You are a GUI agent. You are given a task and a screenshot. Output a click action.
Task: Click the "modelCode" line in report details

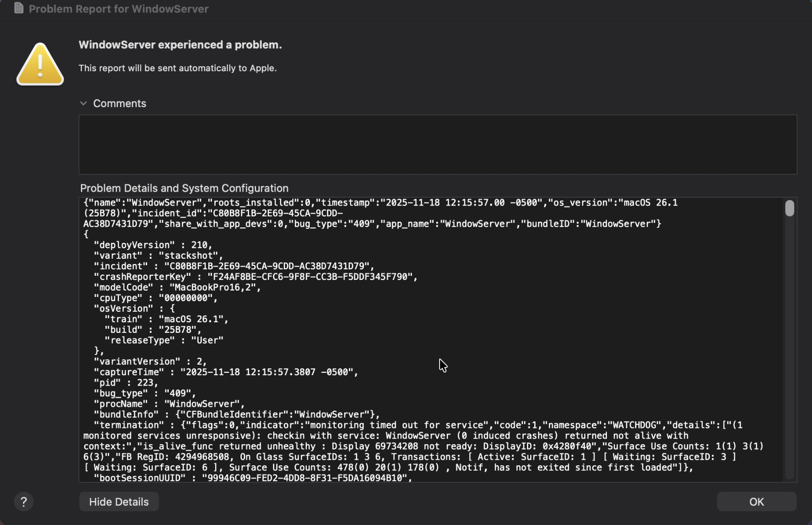[177, 287]
